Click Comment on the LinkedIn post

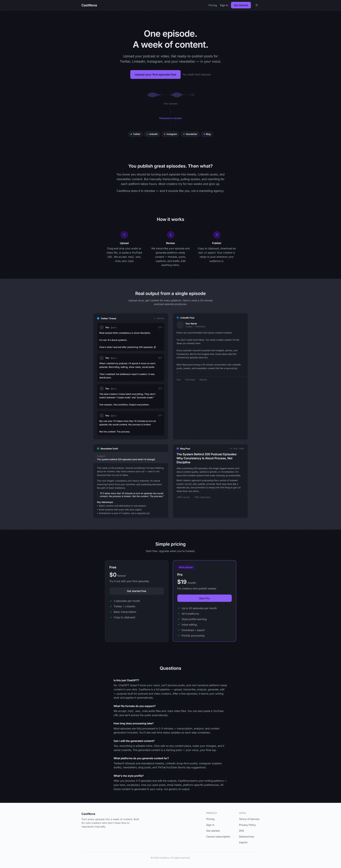pos(190,380)
